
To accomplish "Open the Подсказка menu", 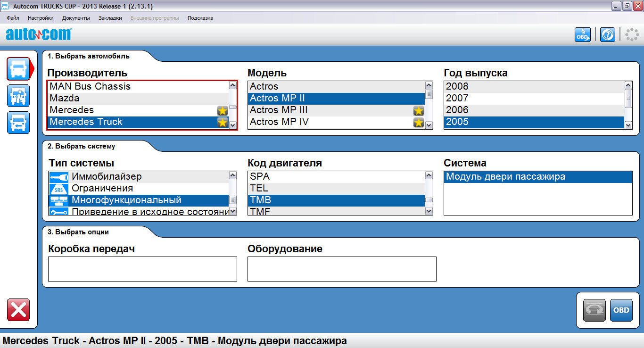I will pos(200,18).
